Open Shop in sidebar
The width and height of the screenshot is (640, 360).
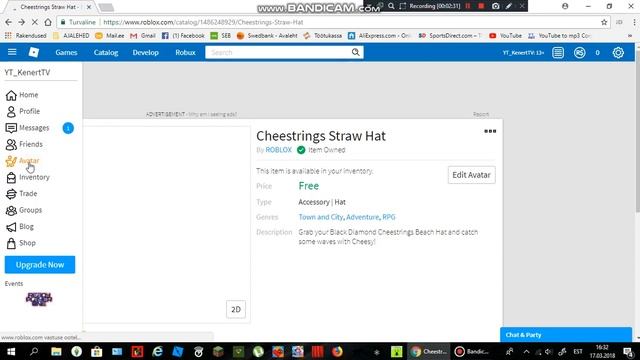coord(21,243)
